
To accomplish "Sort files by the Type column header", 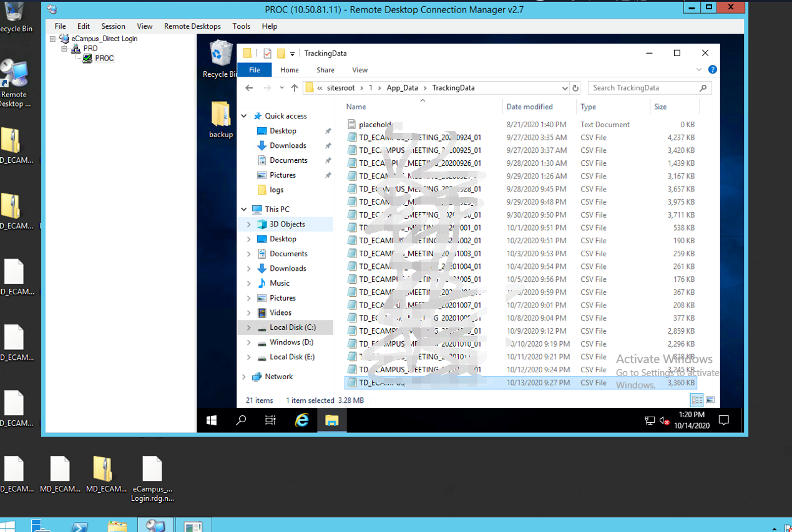I will click(613, 107).
